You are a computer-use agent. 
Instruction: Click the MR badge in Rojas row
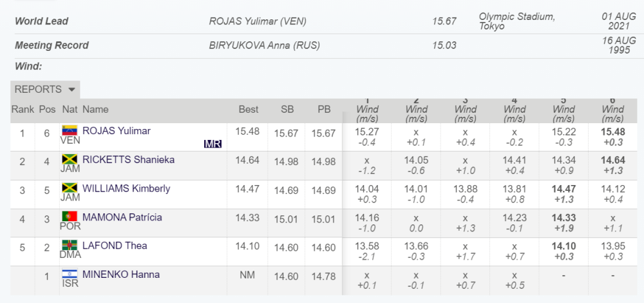(x=213, y=144)
